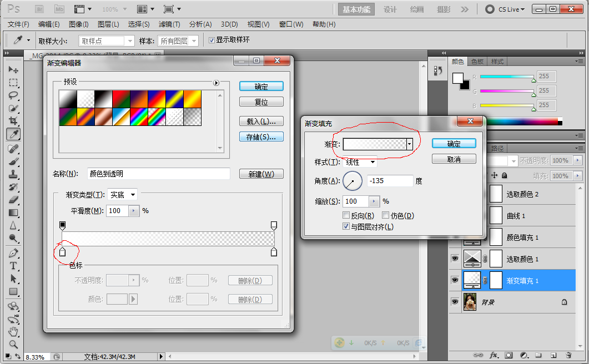Select the Path Selection tool
Image resolution: width=589 pixels, height=364 pixels.
(x=13, y=279)
